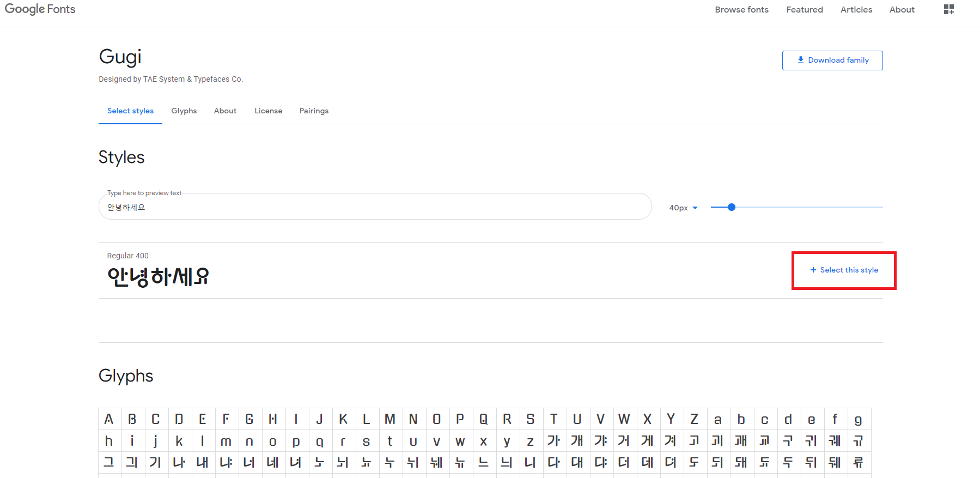980x478 pixels.
Task: Click Korean glyph 다 in the table
Action: point(554,462)
